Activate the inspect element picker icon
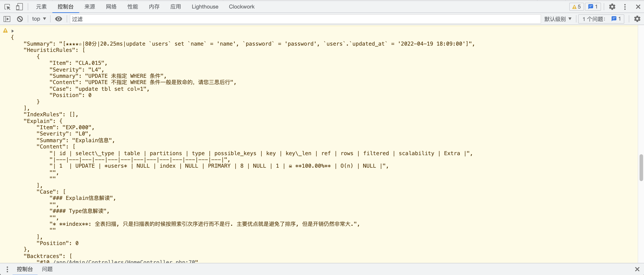644x275 pixels. pyautogui.click(x=8, y=7)
